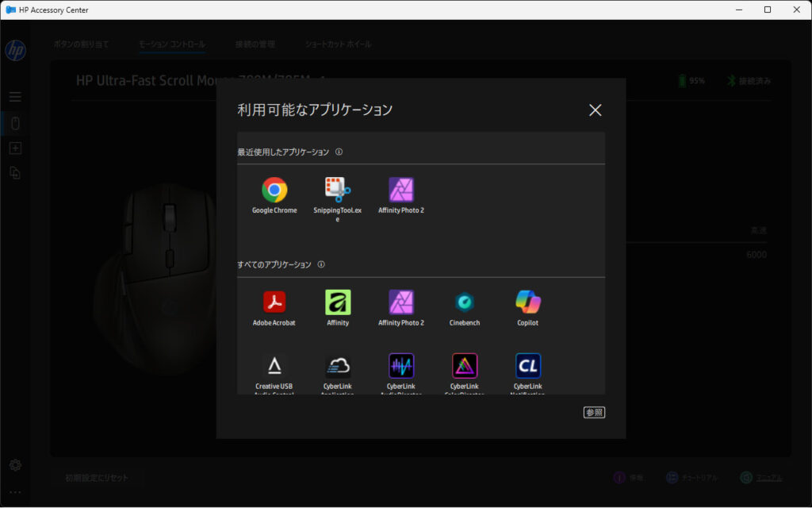Show info for recently used applications

(339, 152)
